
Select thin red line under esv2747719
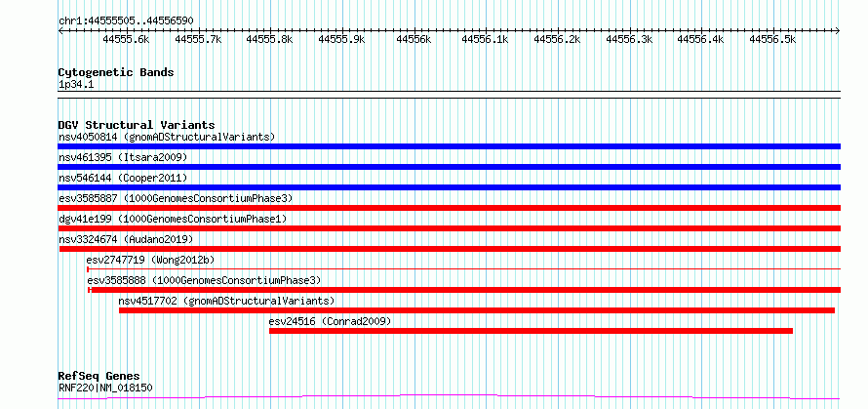(x=464, y=269)
